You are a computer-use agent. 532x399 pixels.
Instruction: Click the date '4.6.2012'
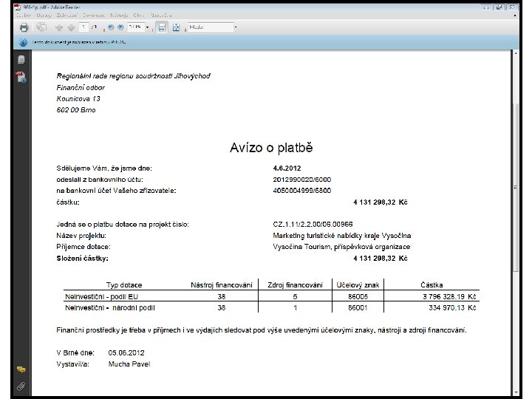point(287,168)
